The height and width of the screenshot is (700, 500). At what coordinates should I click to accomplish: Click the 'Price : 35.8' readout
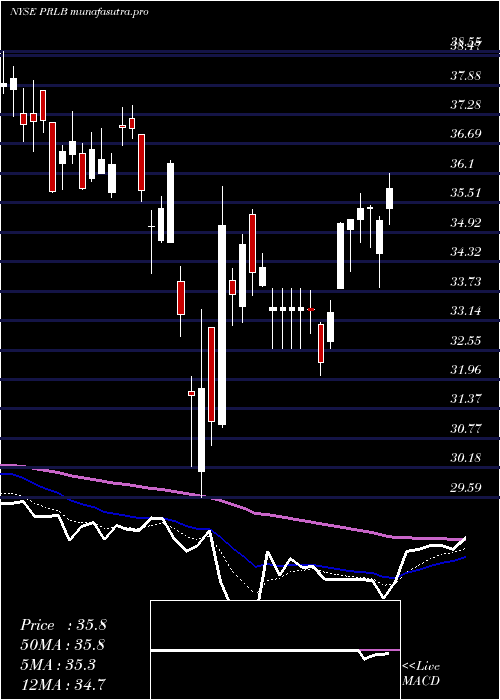coord(63,625)
